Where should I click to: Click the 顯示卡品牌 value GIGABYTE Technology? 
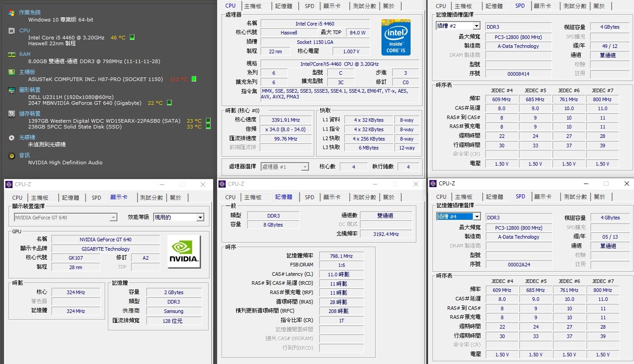[x=106, y=249]
